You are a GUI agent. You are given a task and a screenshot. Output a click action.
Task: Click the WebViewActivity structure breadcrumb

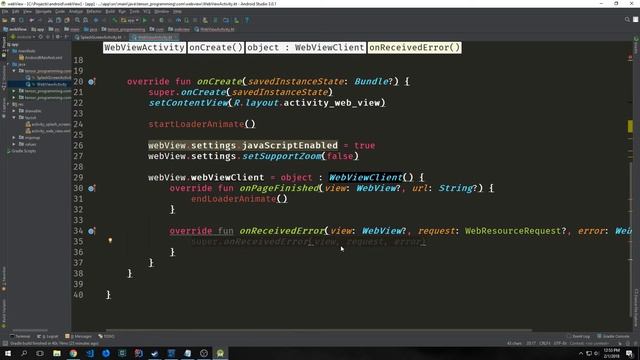click(144, 47)
